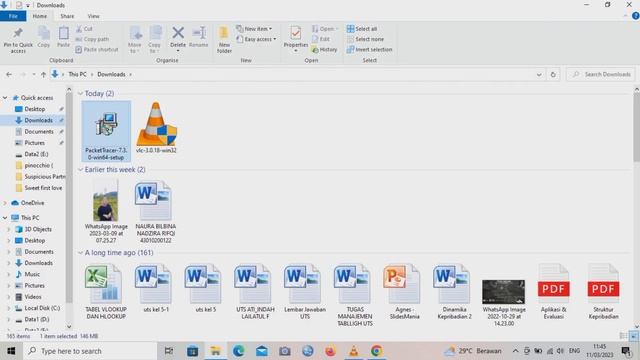Open Data2 (E:) in navigation pane
The height and width of the screenshot is (360, 640).
pos(36,154)
